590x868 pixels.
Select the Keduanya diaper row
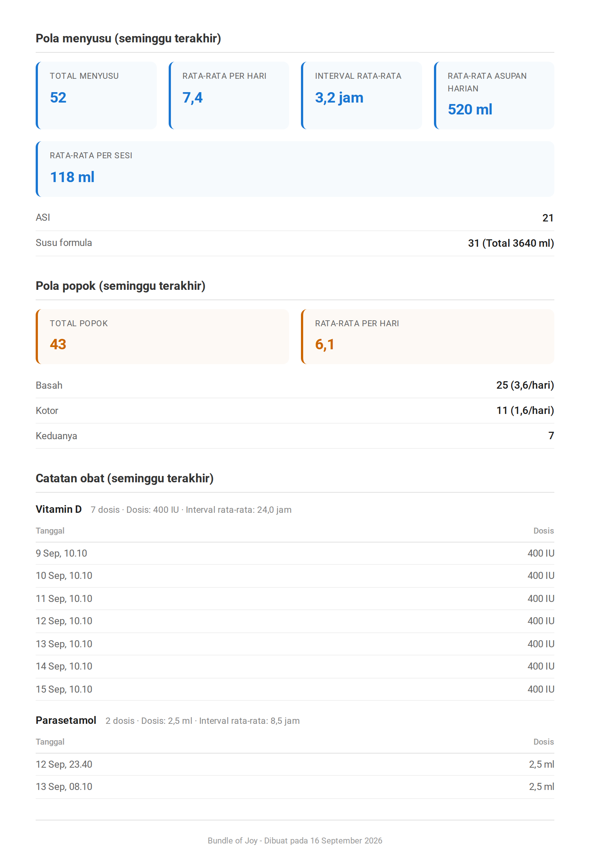295,436
